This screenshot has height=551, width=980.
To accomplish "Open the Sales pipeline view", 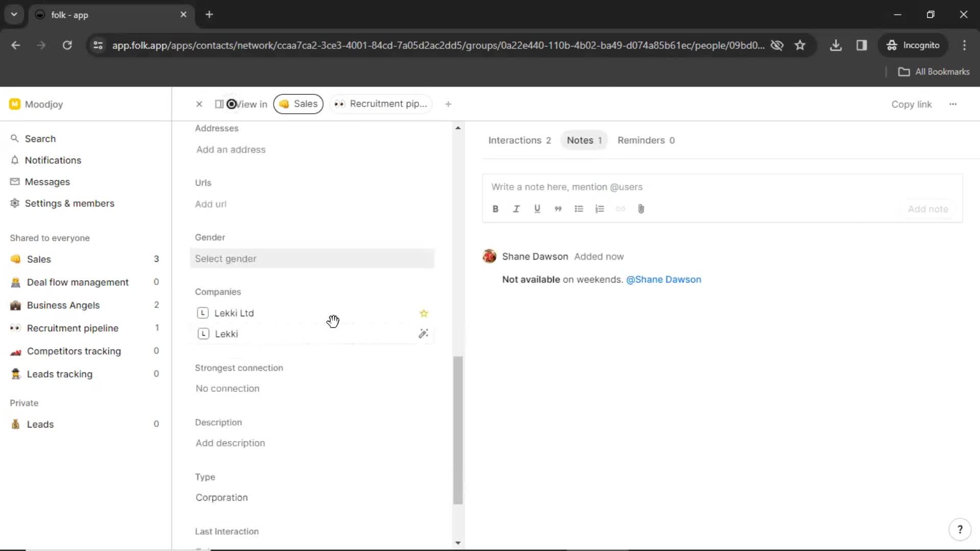I will [298, 104].
